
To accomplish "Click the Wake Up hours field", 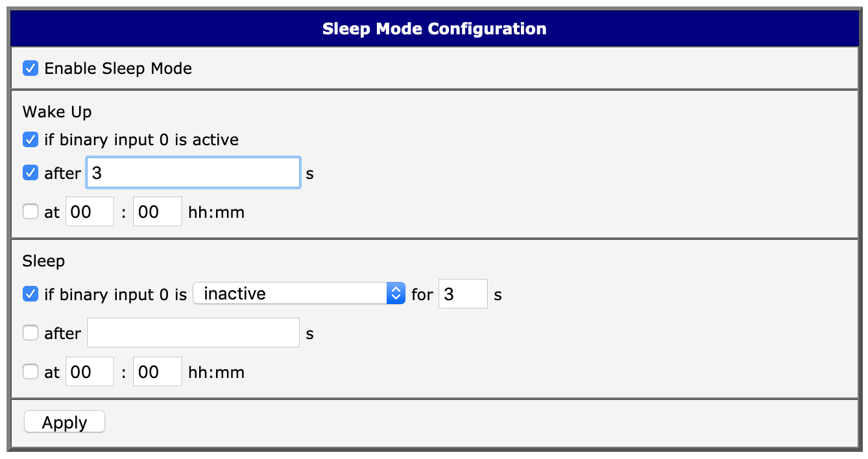I will point(90,212).
